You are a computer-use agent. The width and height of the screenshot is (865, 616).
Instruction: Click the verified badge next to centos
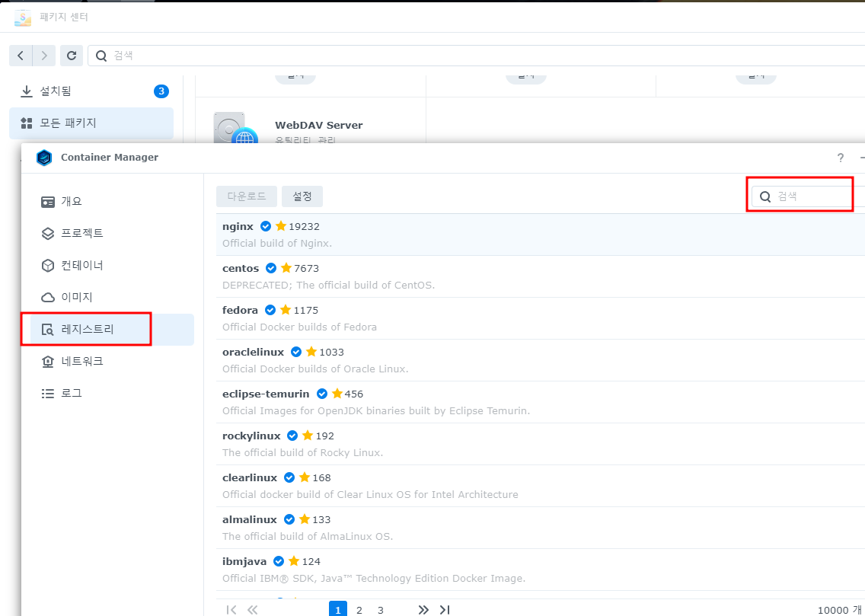click(x=271, y=268)
